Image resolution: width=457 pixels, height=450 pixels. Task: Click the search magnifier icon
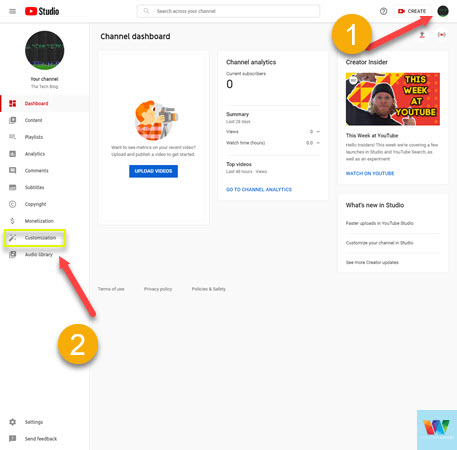coord(146,11)
